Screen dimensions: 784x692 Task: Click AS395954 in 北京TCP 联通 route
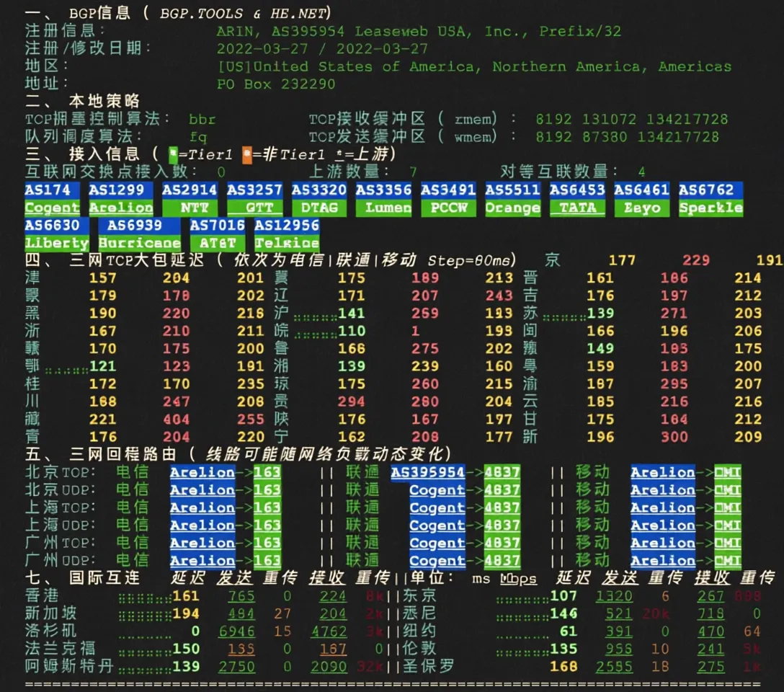tap(427, 472)
